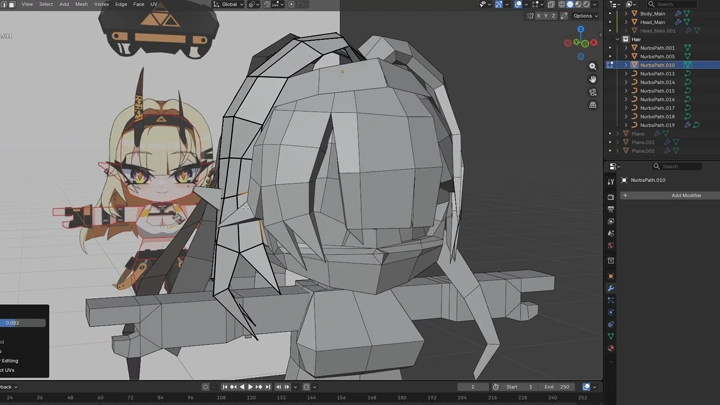This screenshot has height=405, width=720.
Task: Open the Select menu
Action: [46, 4]
